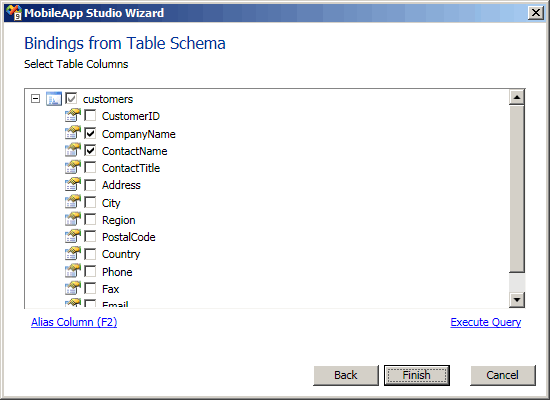
Task: Click the column icon beside PostalCode
Action: (x=73, y=237)
